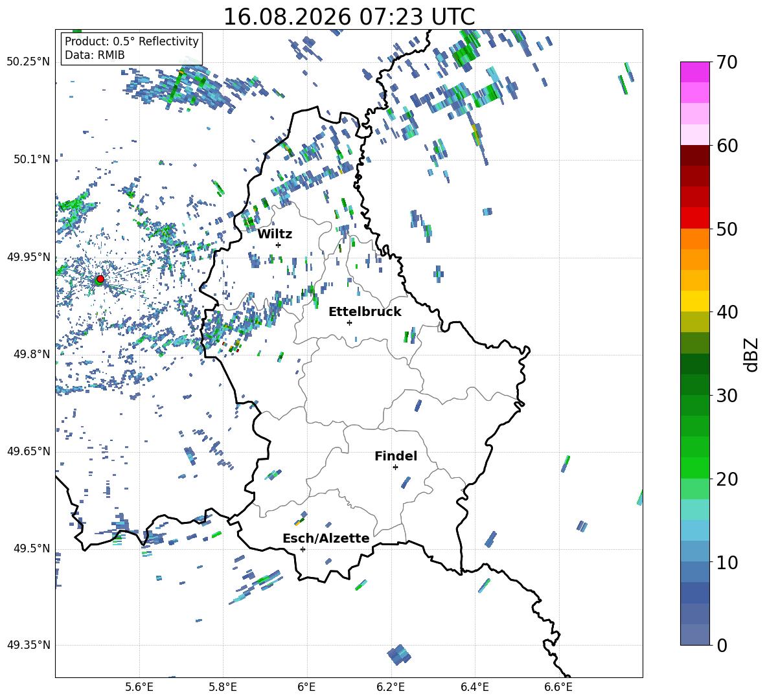This screenshot has width=767, height=700.
Task: Click the magenta 70 dBZ colorbar segment
Action: [x=694, y=72]
